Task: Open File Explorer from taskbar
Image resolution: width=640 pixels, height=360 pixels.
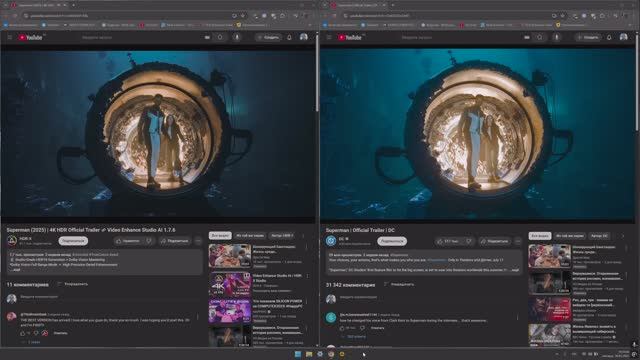Action: [x=309, y=354]
